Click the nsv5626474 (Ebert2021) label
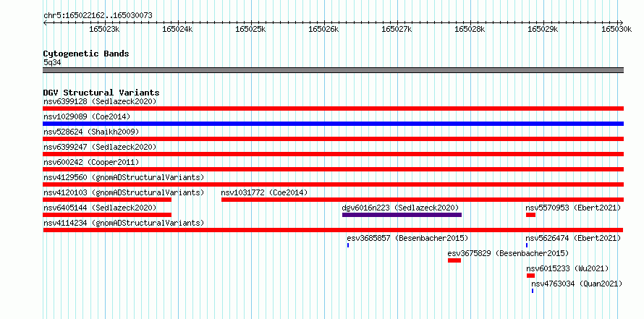The height and width of the screenshot is (319, 644). [x=573, y=238]
